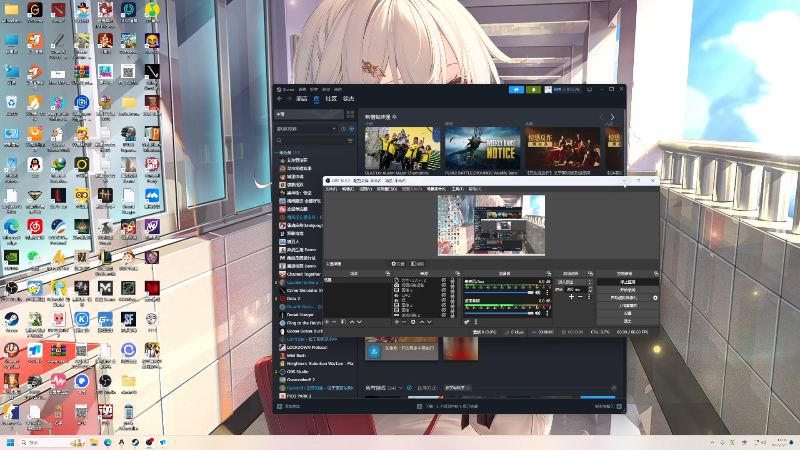Open Windows Start button on taskbar
Image resolution: width=800 pixels, height=450 pixels.
click(10, 442)
